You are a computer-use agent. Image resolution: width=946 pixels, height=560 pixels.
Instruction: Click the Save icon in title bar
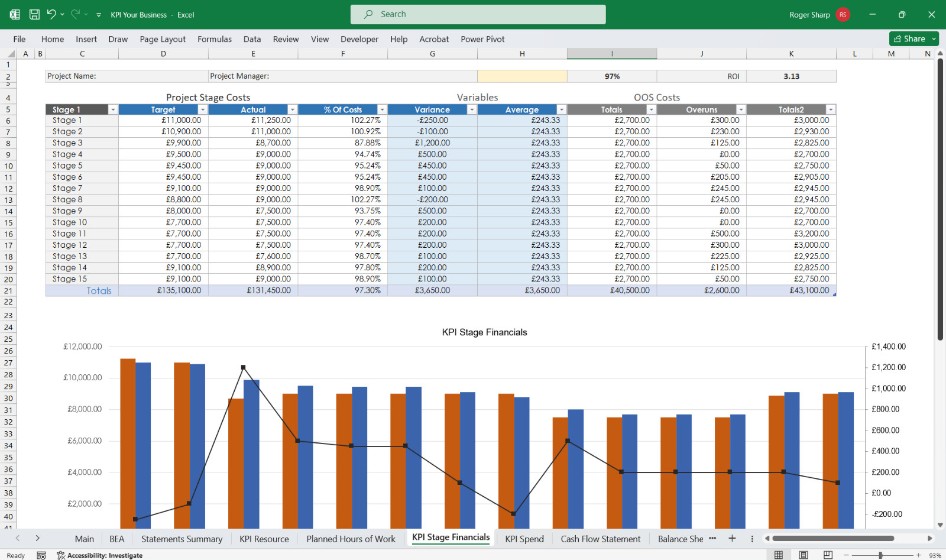[x=34, y=14]
